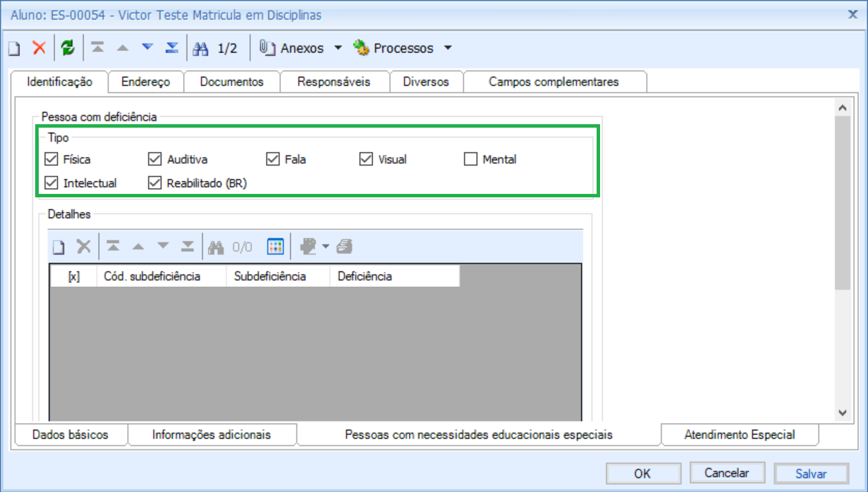Open the Anexos dropdown arrow

click(338, 48)
